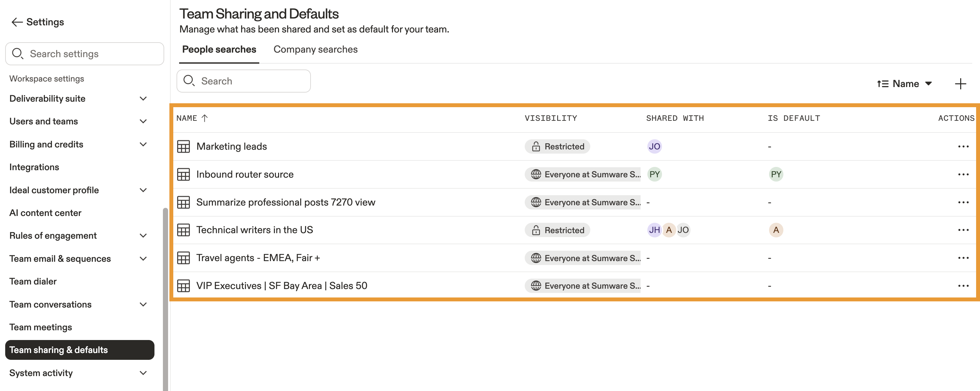The image size is (980, 391).
Task: Open actions menu for Technical writers row
Action: (x=962, y=230)
